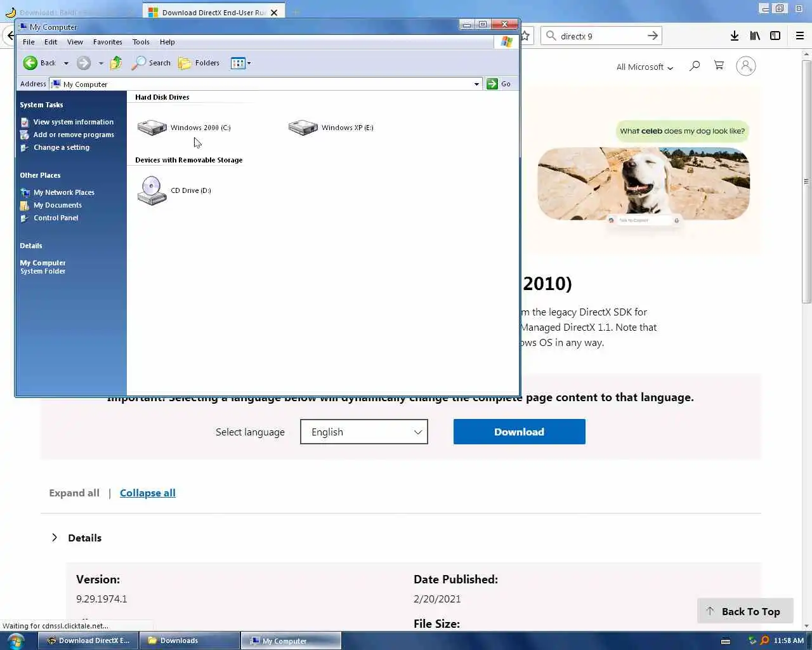Open the Help menu
812x650 pixels.
(x=167, y=42)
